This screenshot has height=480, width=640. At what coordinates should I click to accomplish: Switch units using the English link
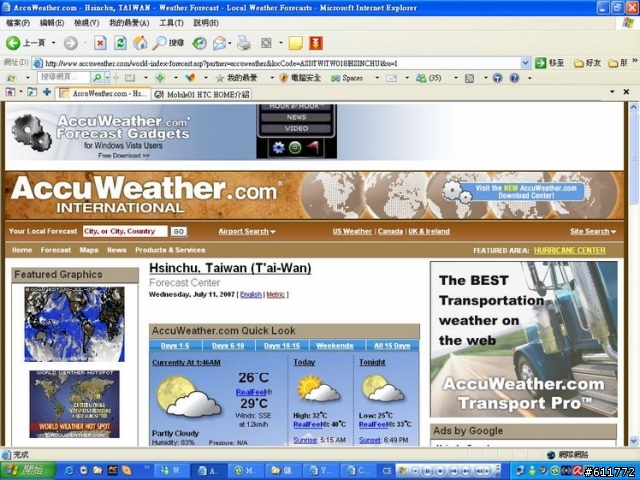click(251, 295)
